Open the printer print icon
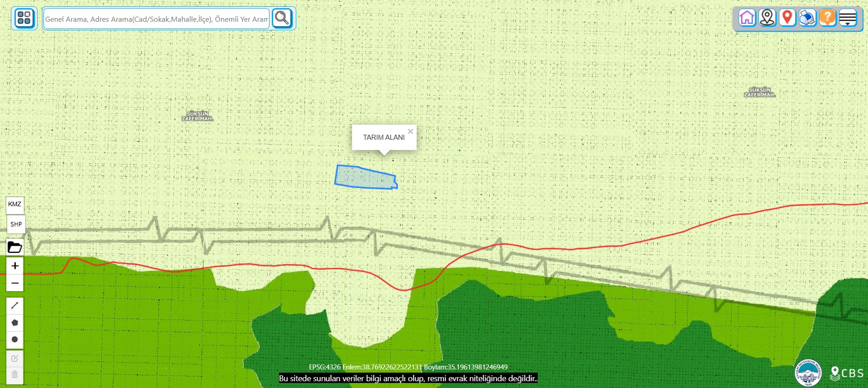Viewport: 868px width, 388px height. tap(807, 18)
